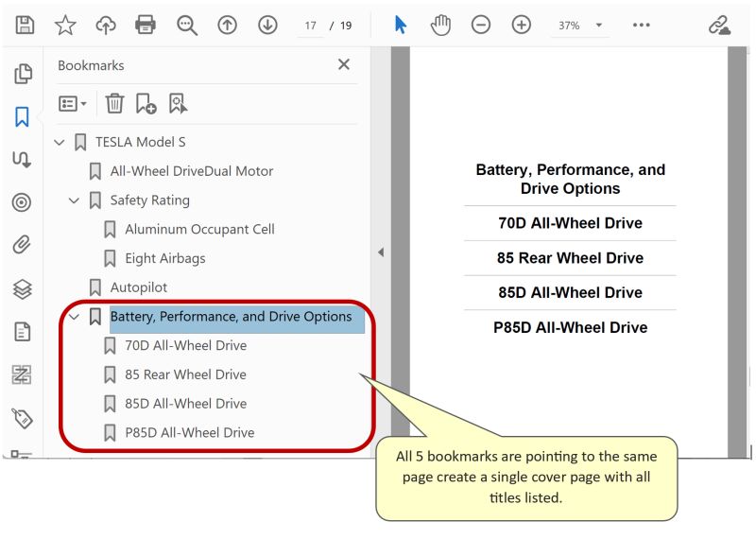This screenshot has height=539, width=756.
Task: Select the 85D All-Wheel Drive bookmark
Action: [x=185, y=404]
